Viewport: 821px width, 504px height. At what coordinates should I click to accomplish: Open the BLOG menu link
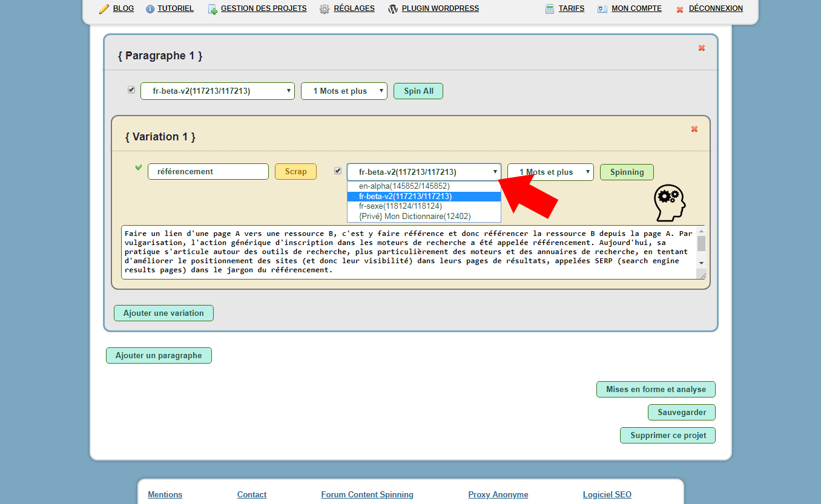pos(124,8)
